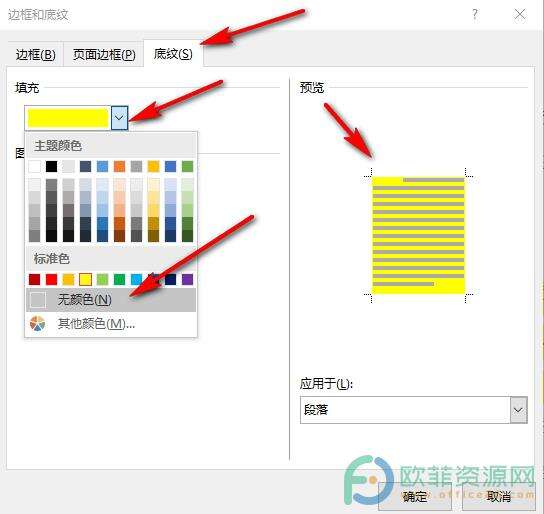Viewport: 544px width, 514px height.
Task: Pick the gold theme color swatch
Action: pos(153,166)
